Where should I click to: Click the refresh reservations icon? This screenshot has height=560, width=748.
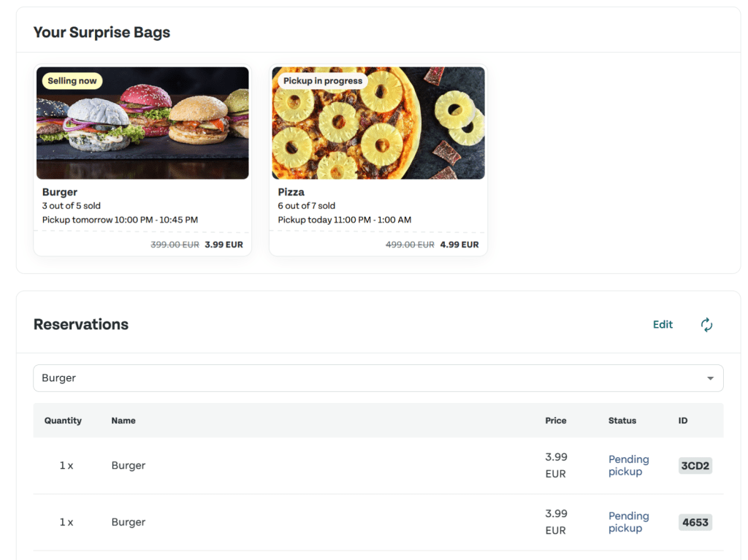click(706, 325)
